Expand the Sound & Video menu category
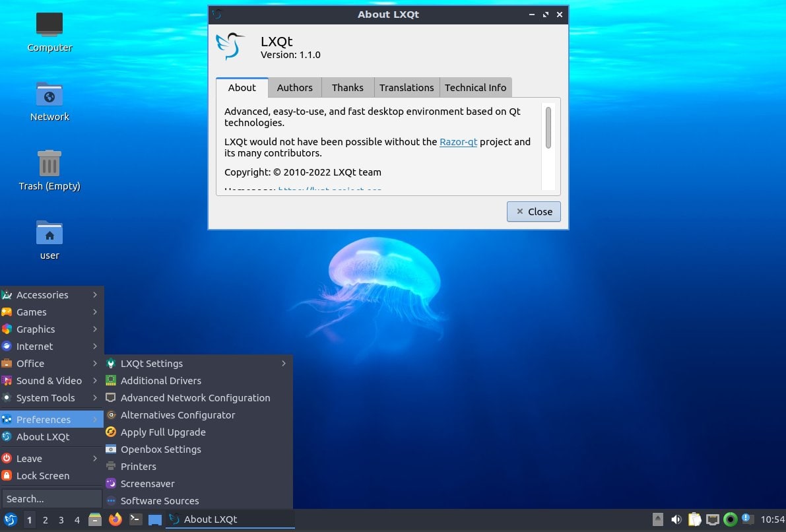This screenshot has width=786, height=532. [51, 381]
